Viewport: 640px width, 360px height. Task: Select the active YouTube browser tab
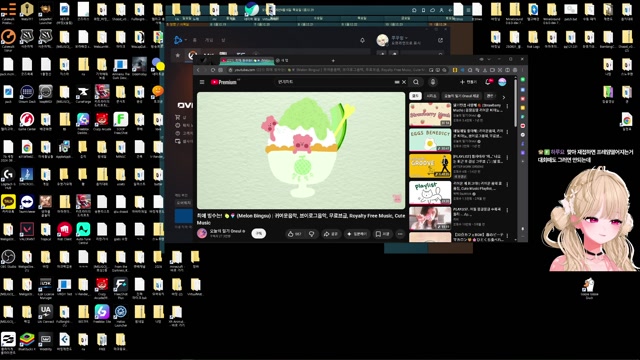[x=246, y=60]
